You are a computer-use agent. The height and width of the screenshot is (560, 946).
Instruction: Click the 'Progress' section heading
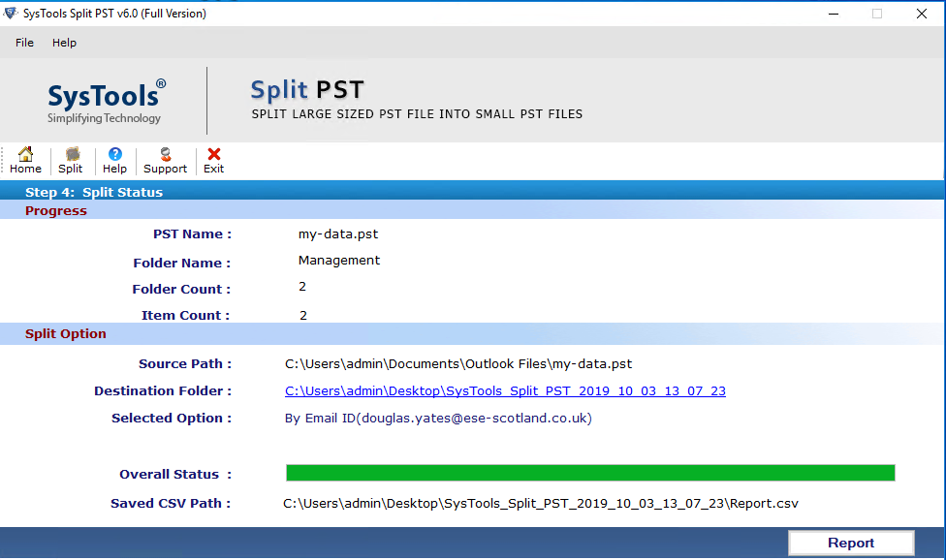pyautogui.click(x=56, y=211)
